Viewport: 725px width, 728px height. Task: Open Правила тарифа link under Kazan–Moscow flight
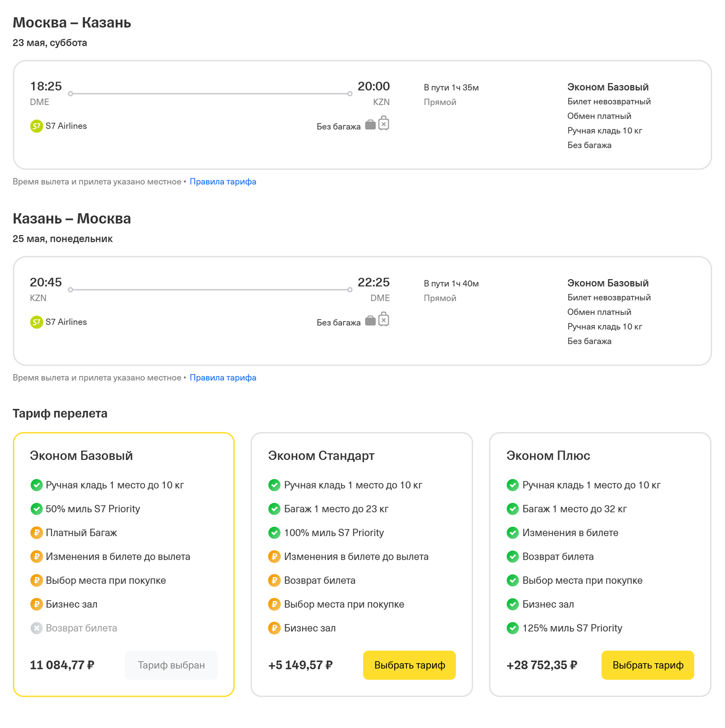[x=223, y=378]
